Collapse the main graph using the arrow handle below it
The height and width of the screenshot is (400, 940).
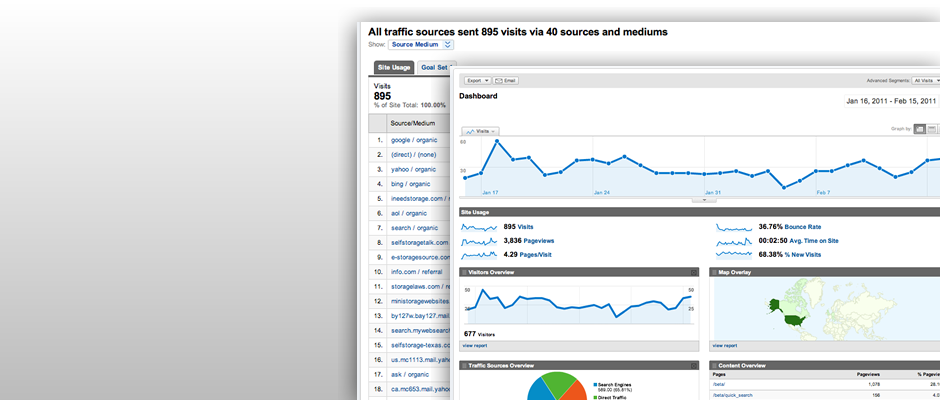point(704,200)
